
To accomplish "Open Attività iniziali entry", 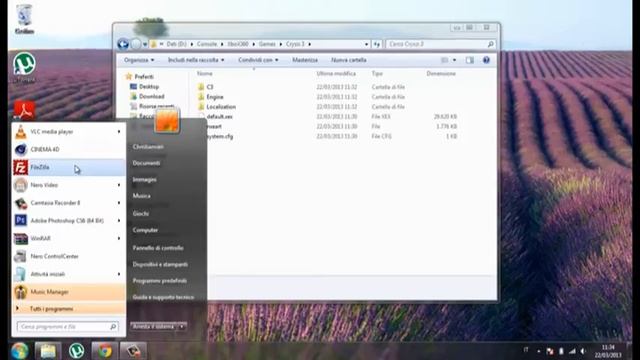I will click(x=68, y=274).
